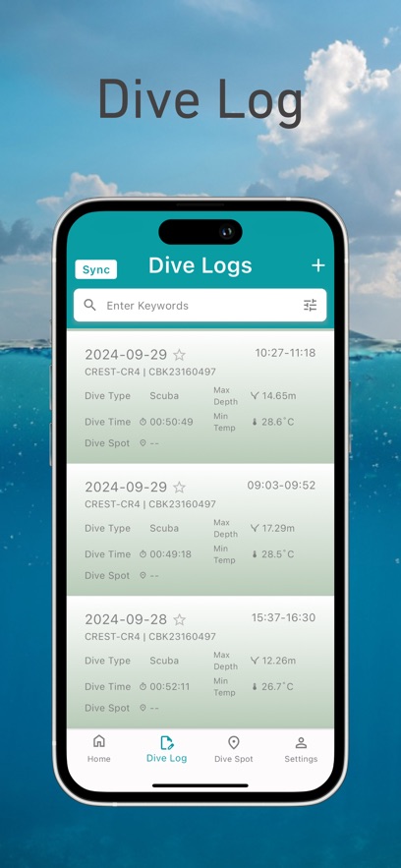Tap min temp 28.5°C value
This screenshot has height=868, width=401.
click(278, 554)
